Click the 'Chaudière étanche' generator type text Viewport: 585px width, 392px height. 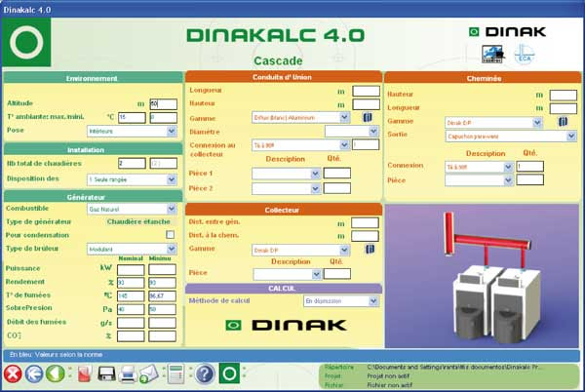(138, 221)
